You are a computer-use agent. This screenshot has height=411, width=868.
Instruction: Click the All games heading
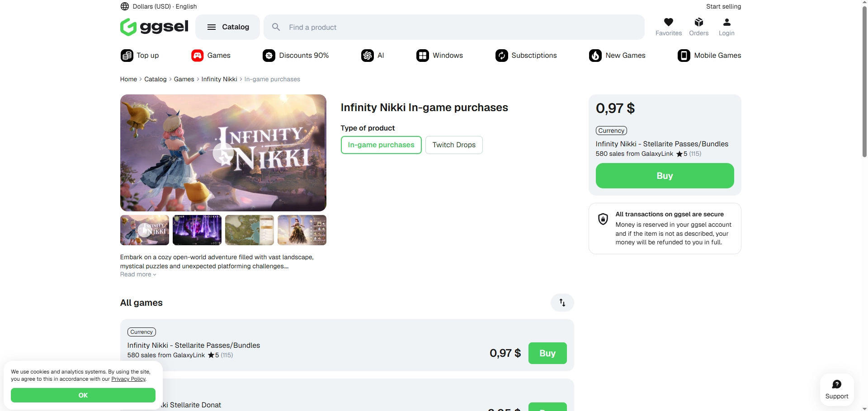(x=141, y=303)
